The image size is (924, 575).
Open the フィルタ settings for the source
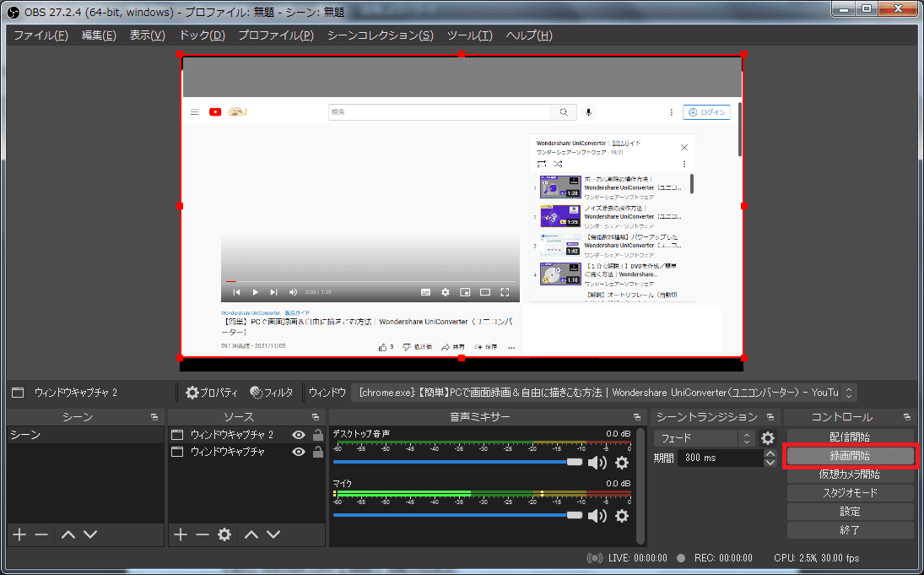(271, 392)
